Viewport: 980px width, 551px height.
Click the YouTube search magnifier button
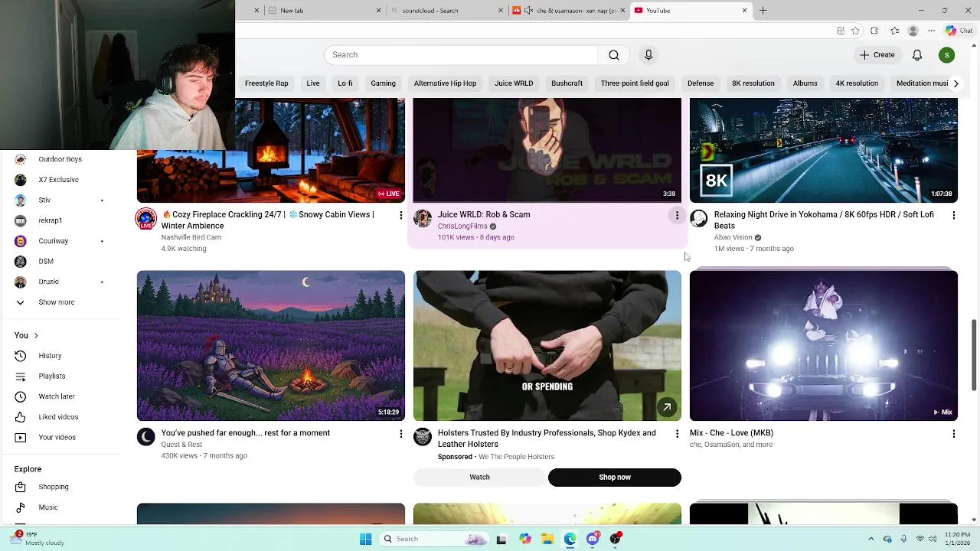[614, 55]
